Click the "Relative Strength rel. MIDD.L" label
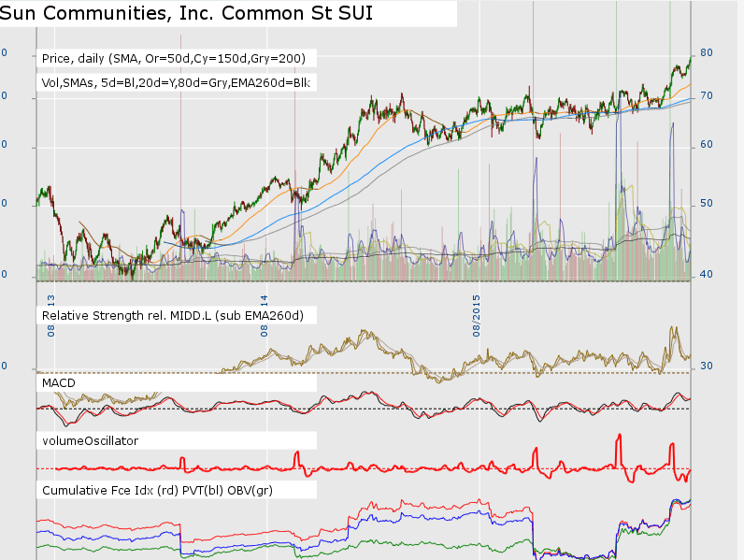The image size is (744, 560). point(173,316)
